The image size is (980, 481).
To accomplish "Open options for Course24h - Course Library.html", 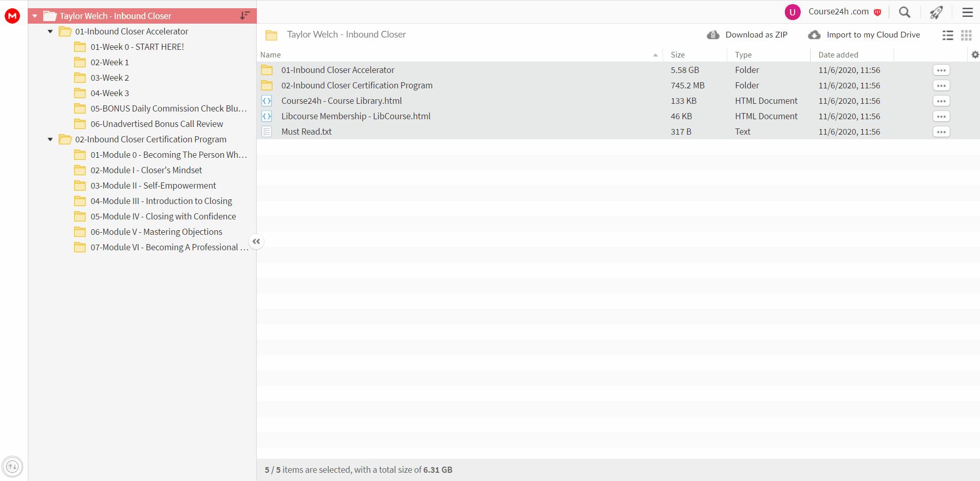I will (x=941, y=101).
